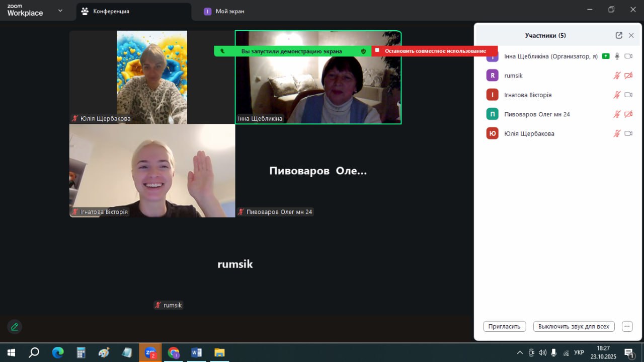The image size is (644, 362).
Task: Open the Calculator from the taskbar
Action: click(x=81, y=352)
